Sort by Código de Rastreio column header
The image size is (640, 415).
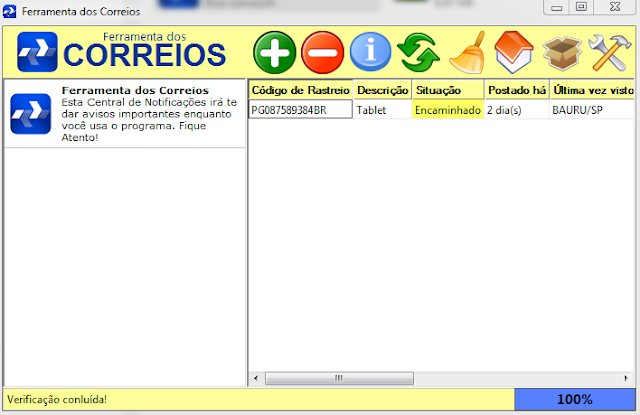click(x=300, y=90)
